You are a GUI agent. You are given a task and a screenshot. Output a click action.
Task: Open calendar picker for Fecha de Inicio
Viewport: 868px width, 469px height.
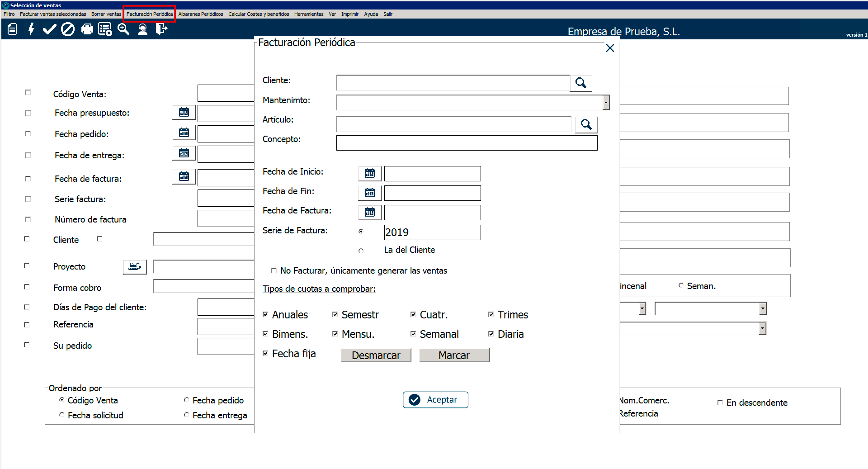369,173
